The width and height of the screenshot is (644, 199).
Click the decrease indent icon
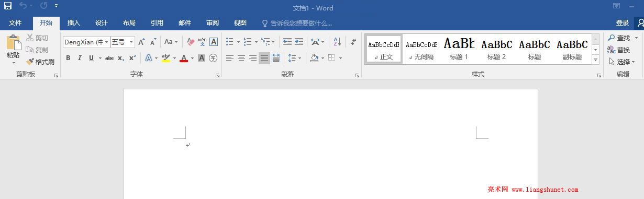tap(287, 42)
